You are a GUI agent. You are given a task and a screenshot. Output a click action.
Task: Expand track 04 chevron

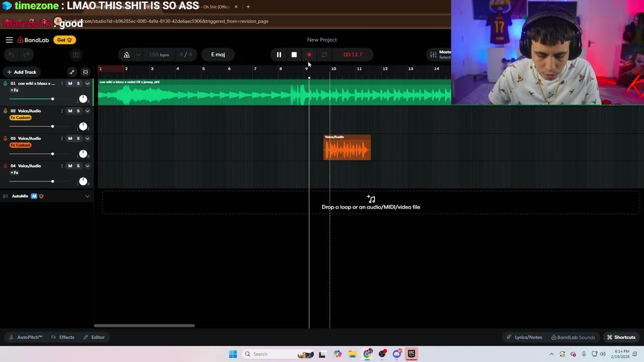87,166
